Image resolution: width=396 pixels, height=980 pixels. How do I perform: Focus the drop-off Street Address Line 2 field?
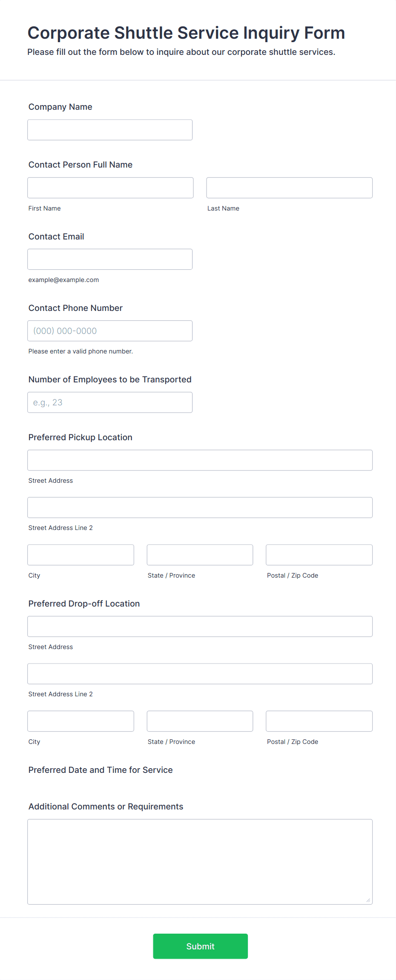tap(200, 674)
